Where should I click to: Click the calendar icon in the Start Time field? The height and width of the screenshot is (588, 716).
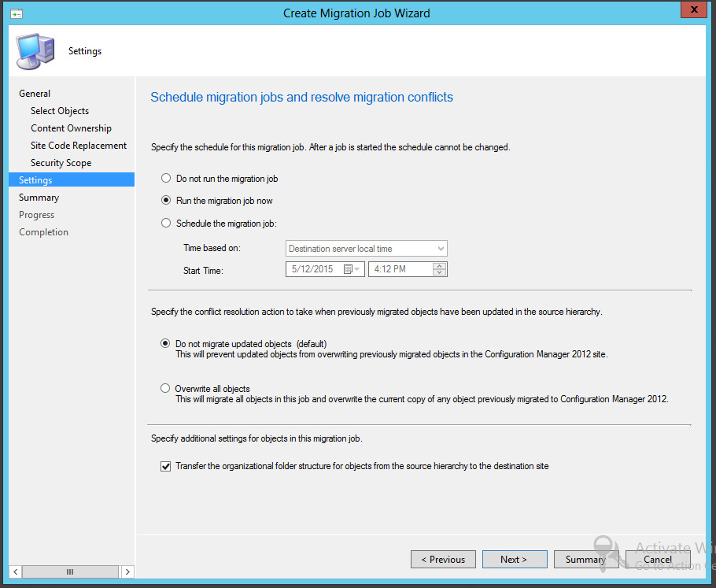coord(348,268)
